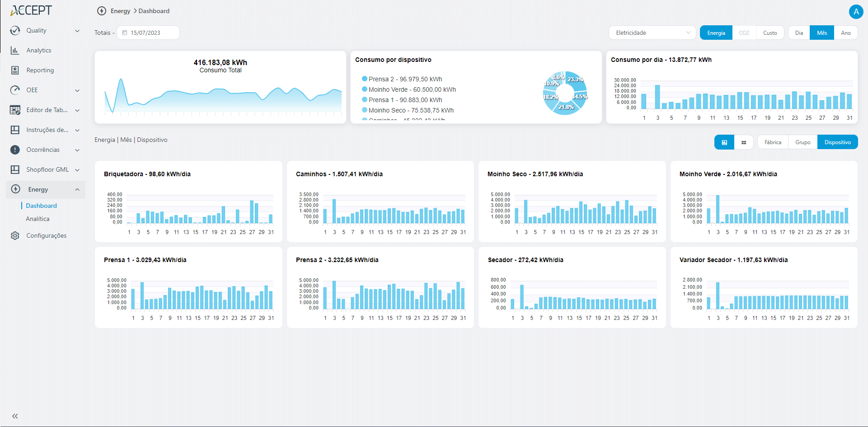Click the OEE gauge icon
The width and height of the screenshot is (868, 427).
pyautogui.click(x=15, y=90)
